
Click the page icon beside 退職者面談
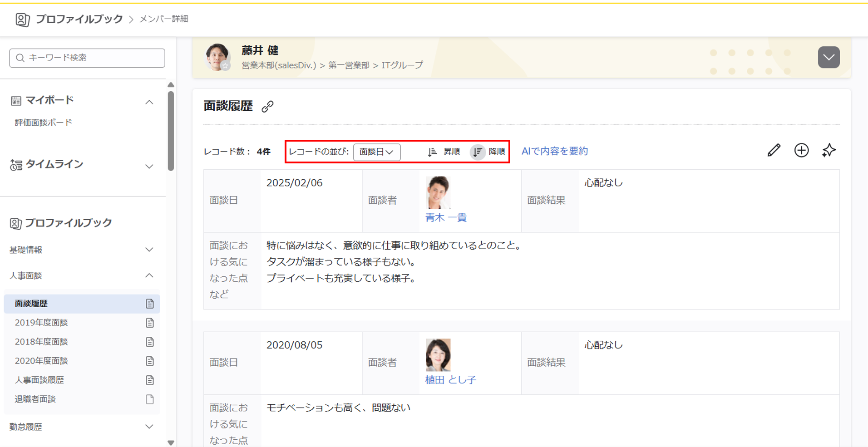(x=149, y=399)
